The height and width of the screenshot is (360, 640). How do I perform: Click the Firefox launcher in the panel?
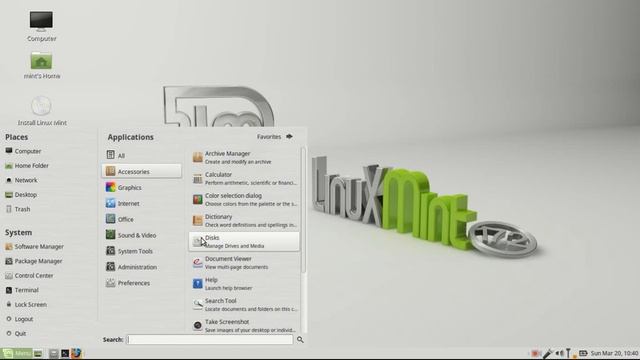76,353
